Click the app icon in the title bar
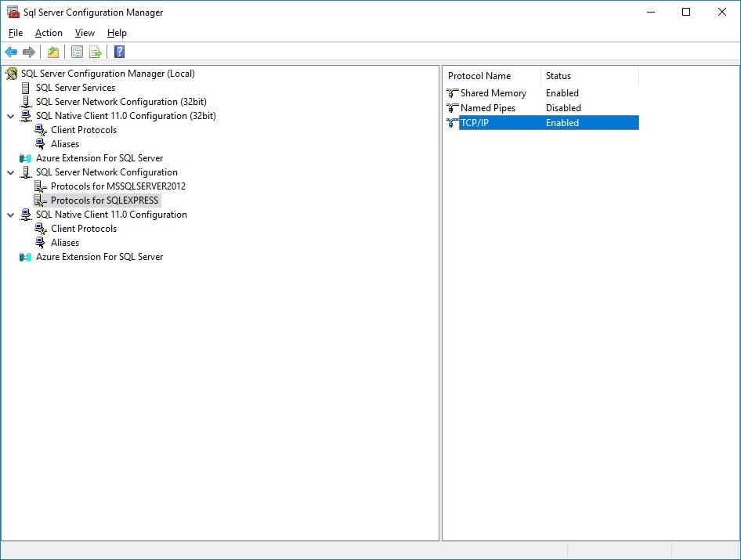Image resolution: width=741 pixels, height=560 pixels. point(13,12)
